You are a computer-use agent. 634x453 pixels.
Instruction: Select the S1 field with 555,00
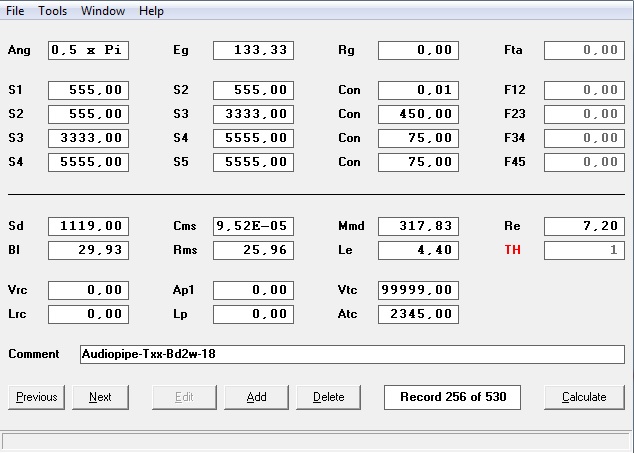(x=89, y=90)
